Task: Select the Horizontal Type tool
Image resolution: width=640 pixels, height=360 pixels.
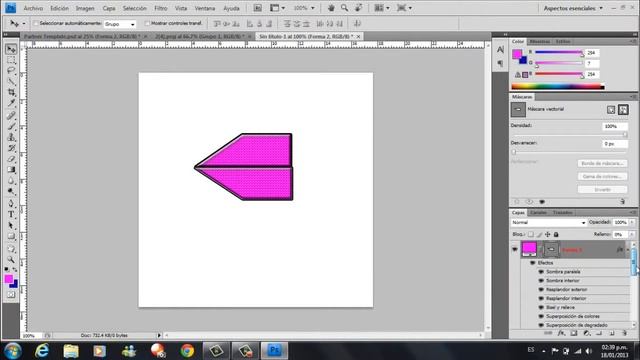Action: click(11, 214)
